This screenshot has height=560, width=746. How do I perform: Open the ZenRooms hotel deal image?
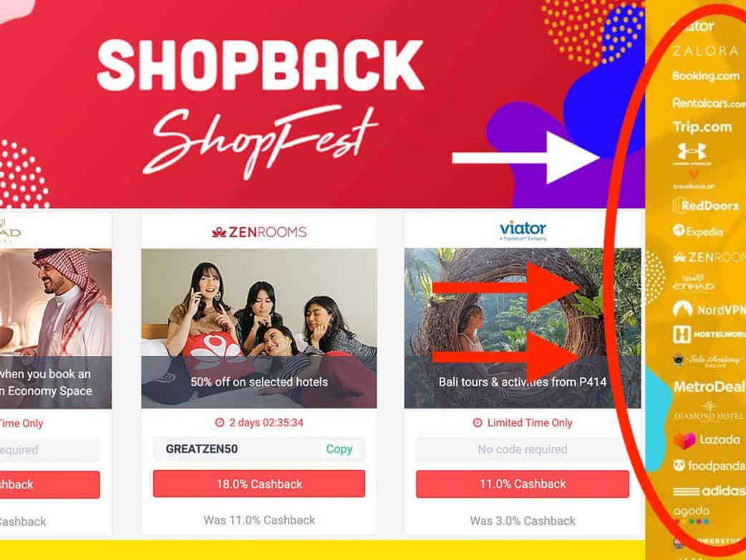(259, 328)
